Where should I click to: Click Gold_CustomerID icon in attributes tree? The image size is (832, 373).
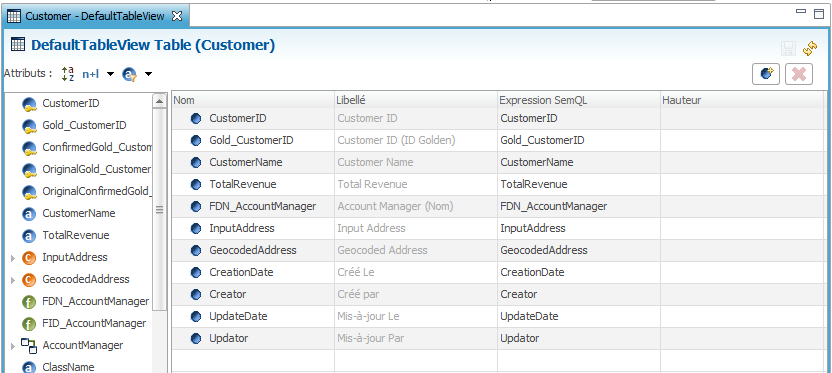click(x=29, y=126)
